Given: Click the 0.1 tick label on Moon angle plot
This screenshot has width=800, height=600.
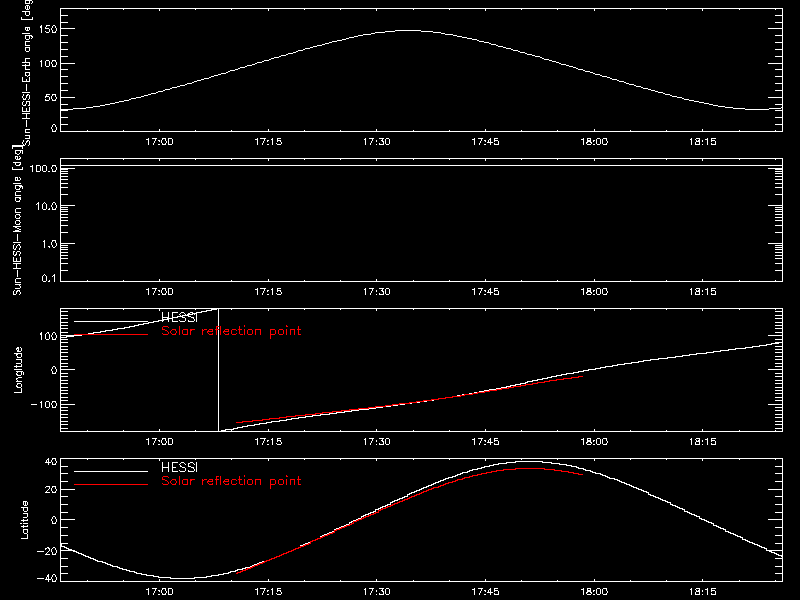Looking at the screenshot, I should (49, 278).
